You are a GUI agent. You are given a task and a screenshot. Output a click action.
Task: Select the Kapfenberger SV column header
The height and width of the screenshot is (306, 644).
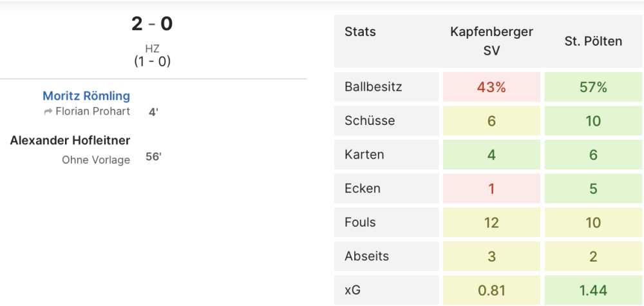click(x=491, y=41)
